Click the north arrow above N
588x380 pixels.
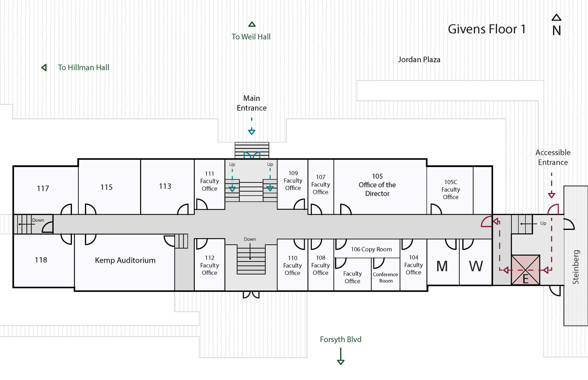click(x=556, y=17)
